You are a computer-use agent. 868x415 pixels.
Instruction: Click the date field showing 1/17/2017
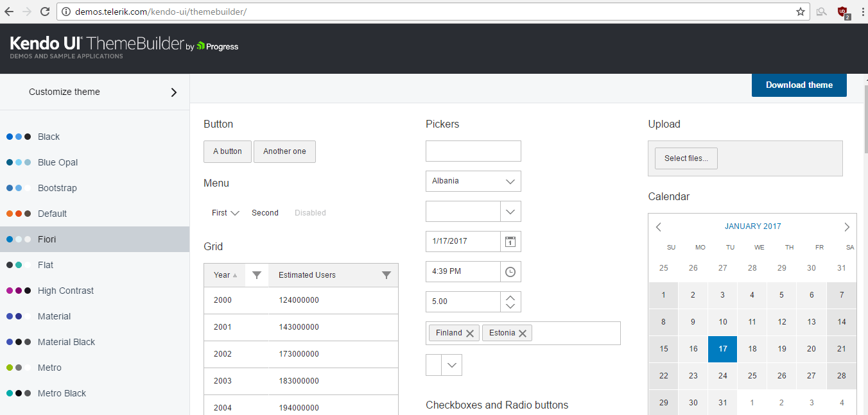(463, 241)
